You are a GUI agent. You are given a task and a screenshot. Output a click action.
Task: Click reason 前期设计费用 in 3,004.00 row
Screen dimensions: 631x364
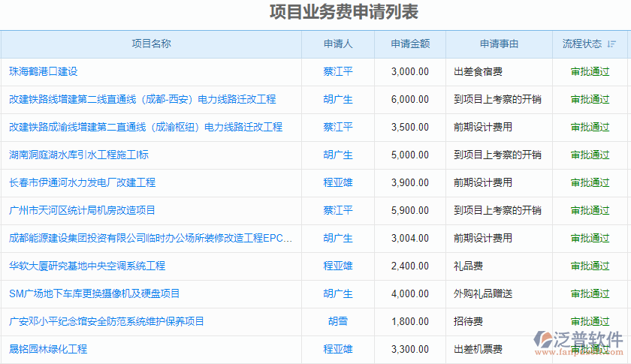coord(483,238)
